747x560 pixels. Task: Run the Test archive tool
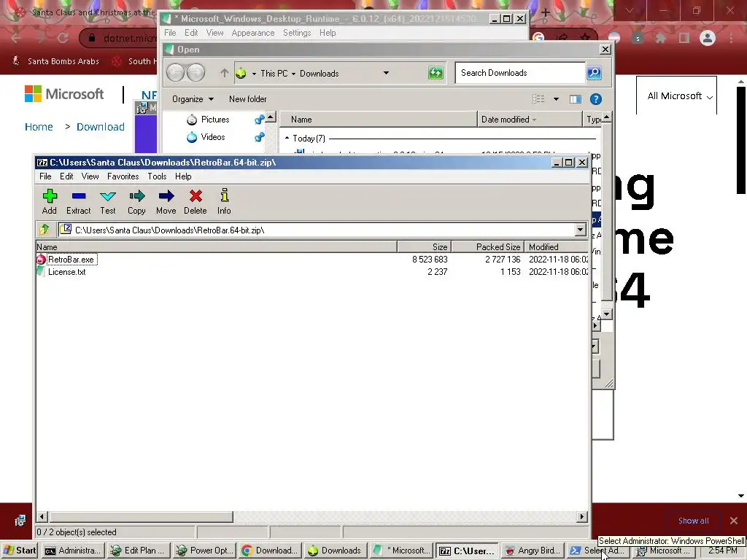108,201
